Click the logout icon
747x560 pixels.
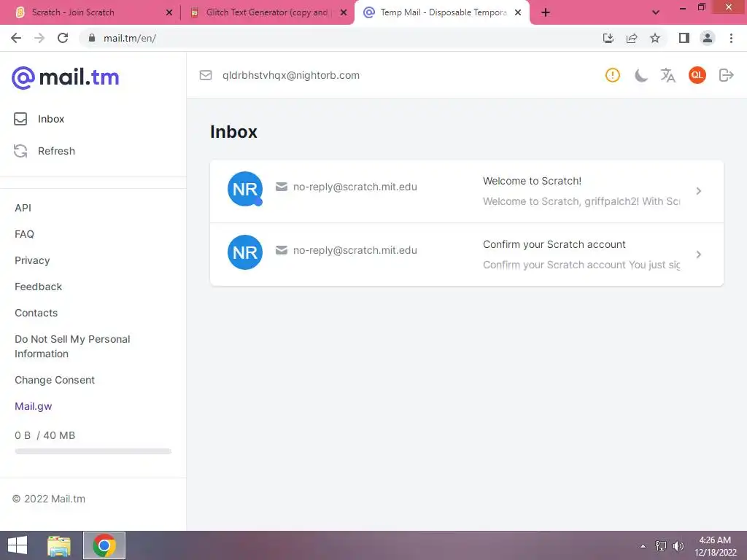(726, 75)
